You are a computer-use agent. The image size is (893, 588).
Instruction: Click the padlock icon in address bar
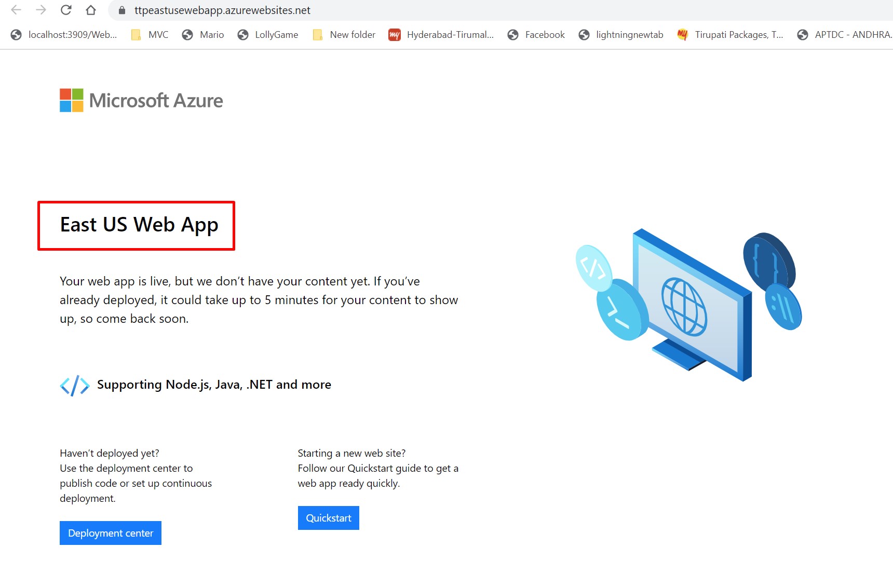coord(122,10)
